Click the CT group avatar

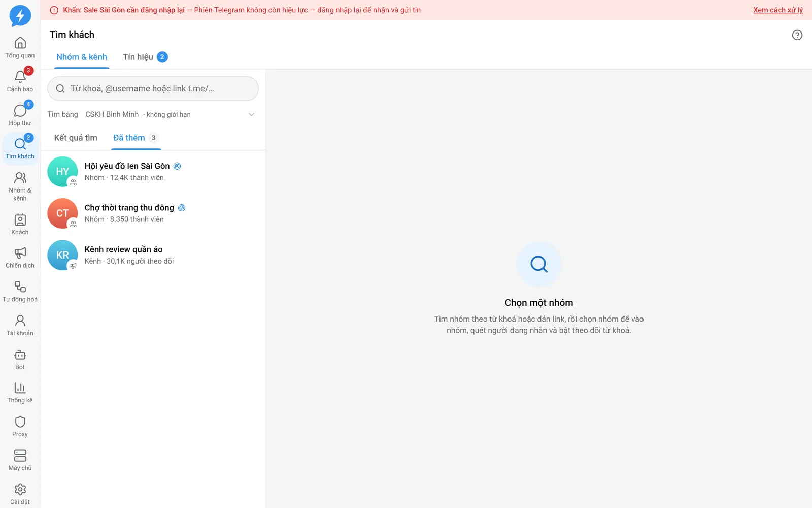(62, 213)
